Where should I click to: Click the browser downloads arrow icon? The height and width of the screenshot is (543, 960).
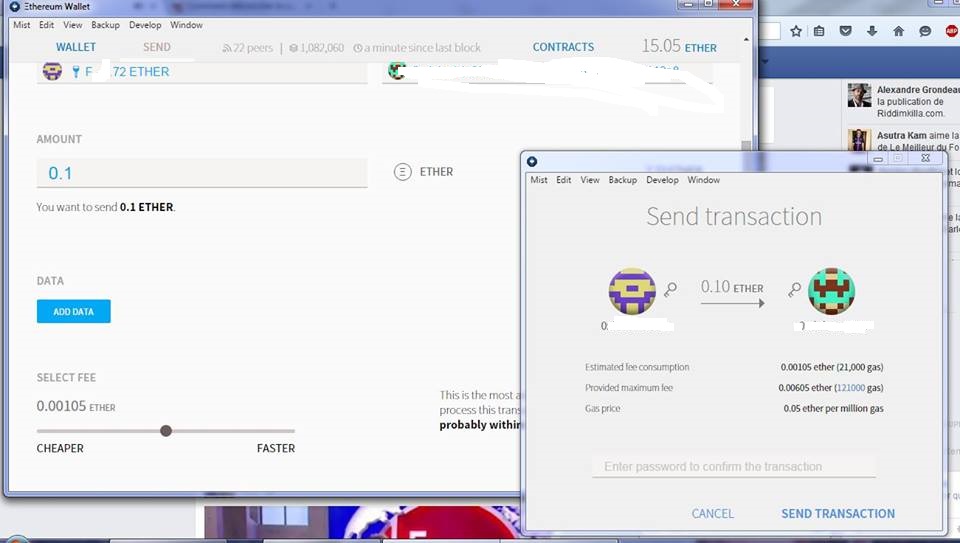coord(872,31)
